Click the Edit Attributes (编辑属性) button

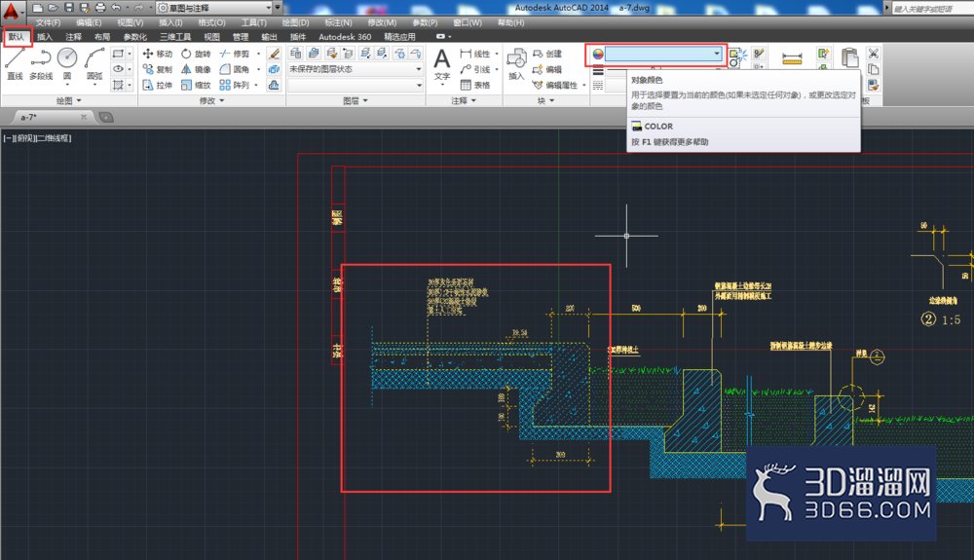click(x=555, y=85)
